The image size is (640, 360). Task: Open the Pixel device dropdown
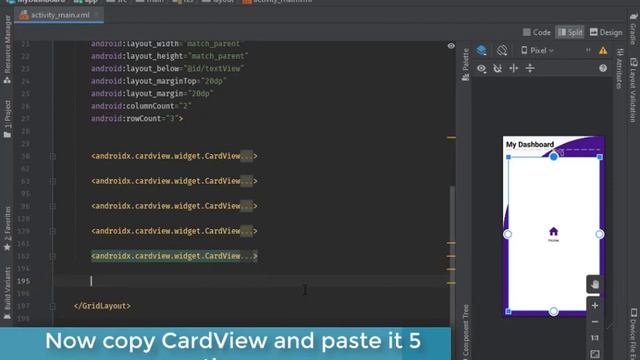[x=538, y=51]
